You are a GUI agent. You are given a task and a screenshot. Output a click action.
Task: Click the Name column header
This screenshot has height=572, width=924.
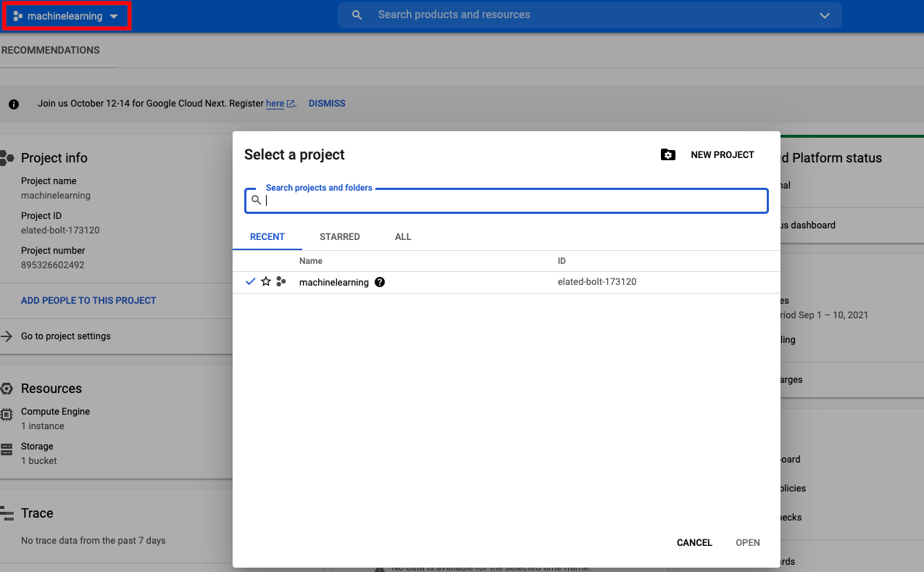pyautogui.click(x=311, y=261)
